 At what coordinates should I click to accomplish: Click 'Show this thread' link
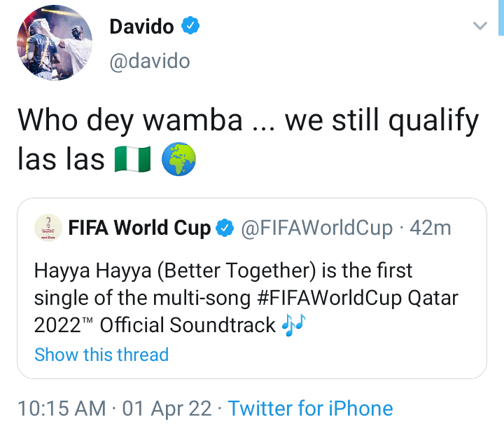[101, 355]
